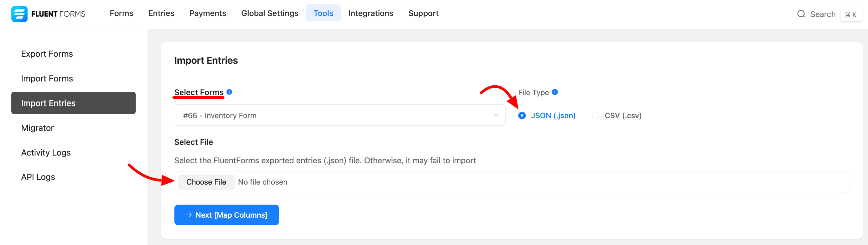This screenshot has height=245, width=868.
Task: Click Next [Map Columns] button
Action: tap(227, 215)
